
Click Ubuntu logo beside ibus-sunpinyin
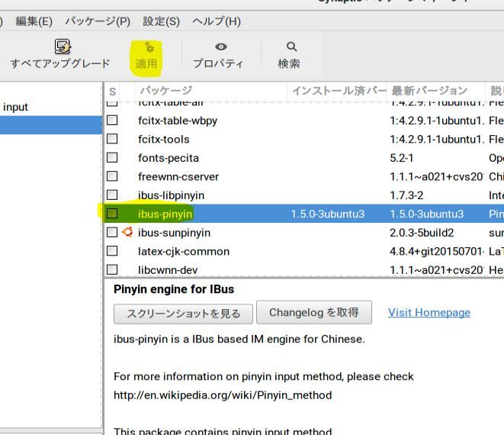(127, 232)
